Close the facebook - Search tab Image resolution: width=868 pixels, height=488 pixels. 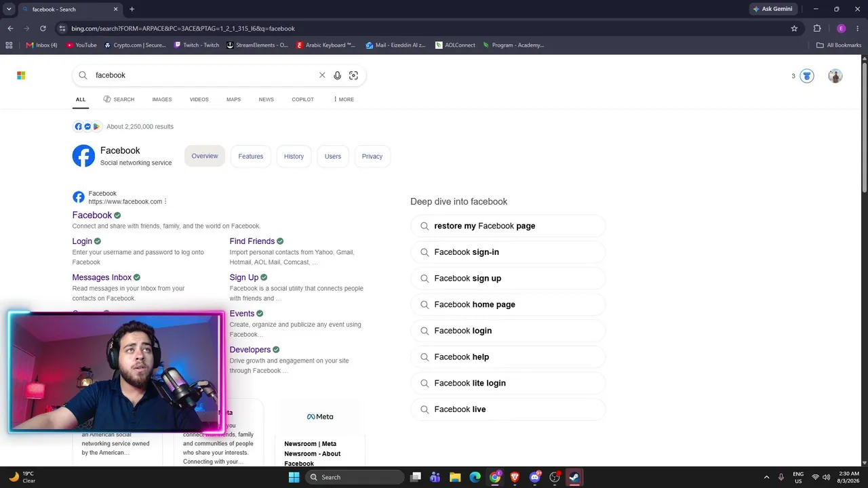pyautogui.click(x=116, y=9)
